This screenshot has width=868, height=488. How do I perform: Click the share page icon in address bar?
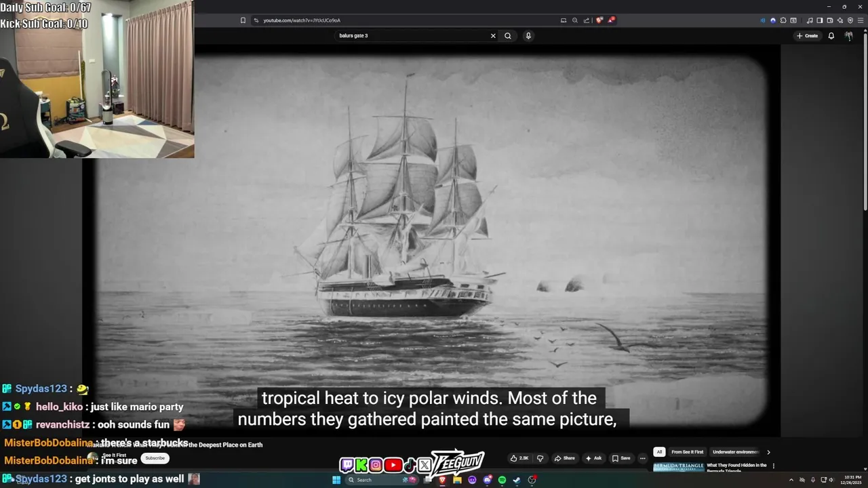pyautogui.click(x=587, y=20)
